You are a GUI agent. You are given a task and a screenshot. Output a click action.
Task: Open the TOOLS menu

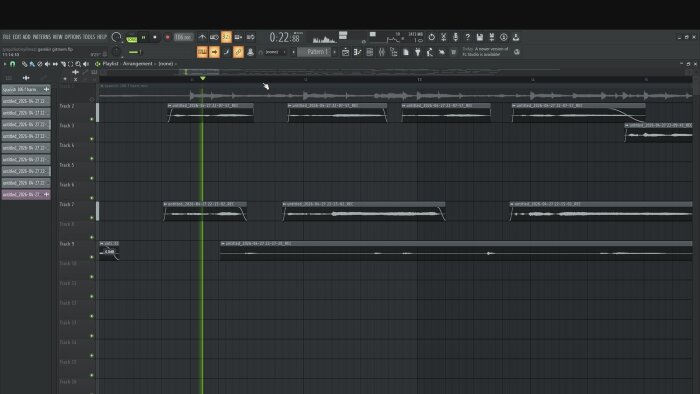[89, 37]
